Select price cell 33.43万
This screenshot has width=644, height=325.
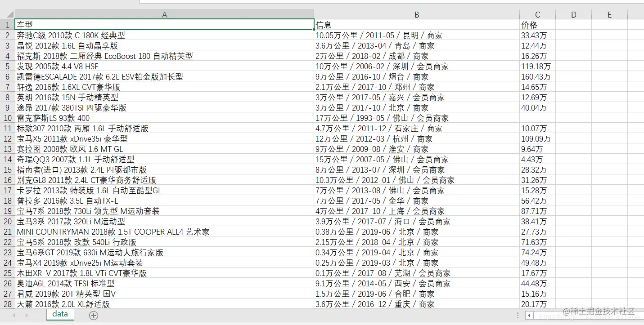pyautogui.click(x=537, y=35)
